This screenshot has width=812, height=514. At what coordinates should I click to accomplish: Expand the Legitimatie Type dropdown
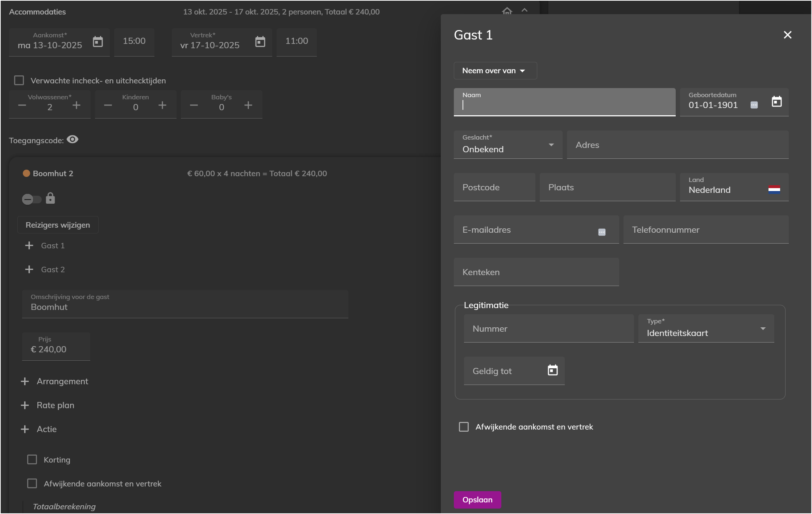706,329
